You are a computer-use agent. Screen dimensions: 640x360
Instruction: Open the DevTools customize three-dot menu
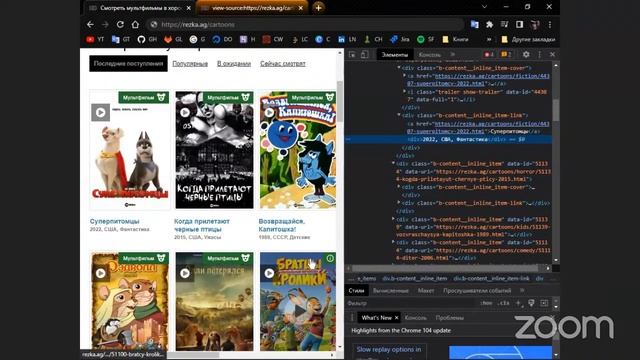(540, 54)
